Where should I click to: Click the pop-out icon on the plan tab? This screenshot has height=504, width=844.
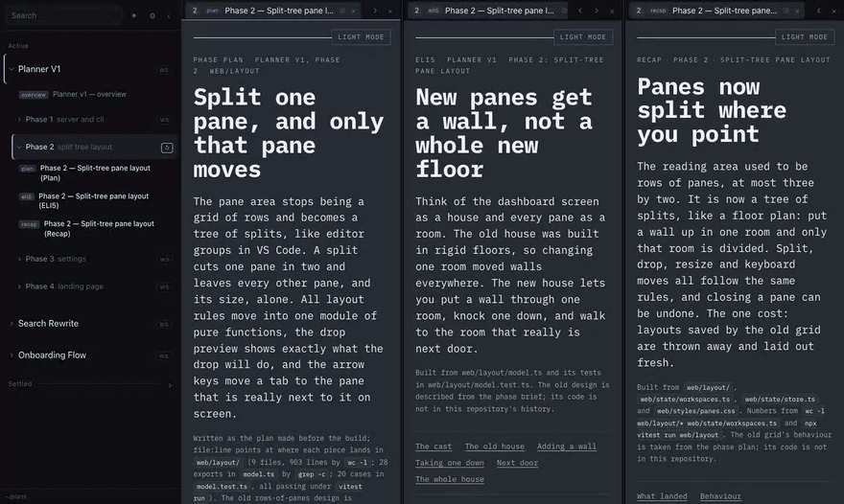pos(341,11)
